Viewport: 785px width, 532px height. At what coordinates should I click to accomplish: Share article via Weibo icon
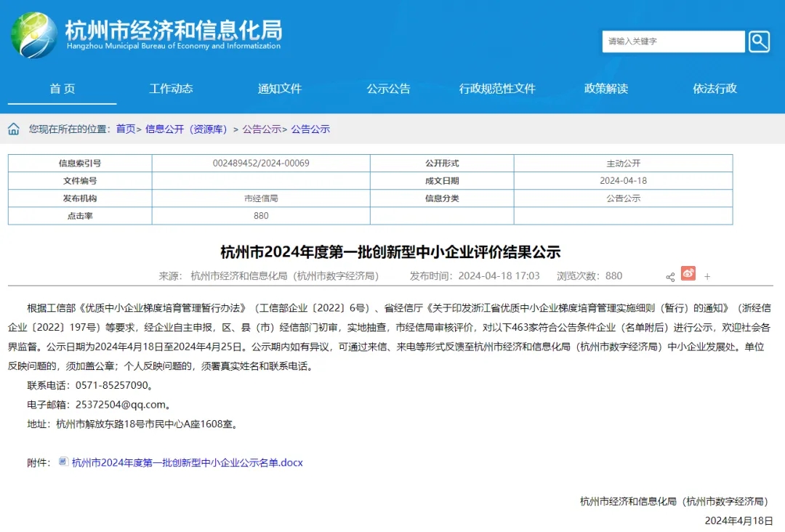688,273
